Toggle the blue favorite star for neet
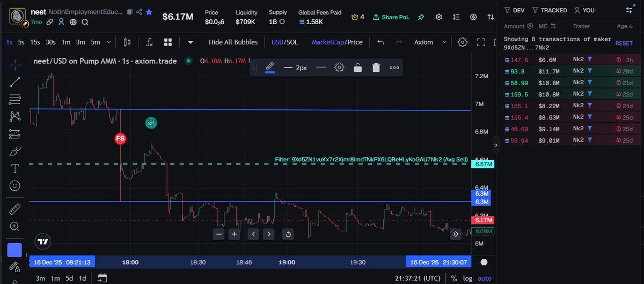 point(149,11)
